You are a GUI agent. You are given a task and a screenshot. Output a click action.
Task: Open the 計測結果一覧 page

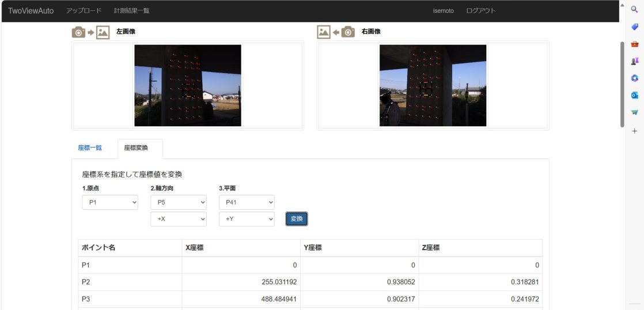pyautogui.click(x=132, y=11)
